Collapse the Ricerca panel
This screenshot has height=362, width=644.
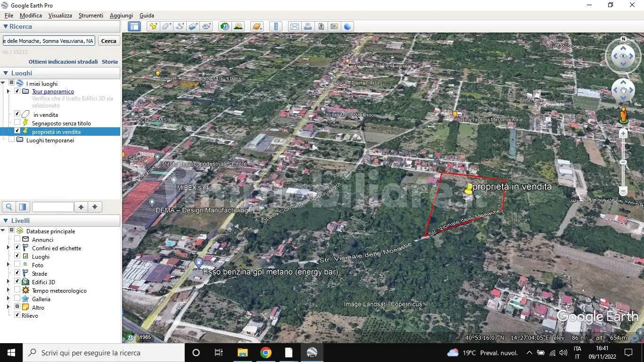pyautogui.click(x=6, y=27)
